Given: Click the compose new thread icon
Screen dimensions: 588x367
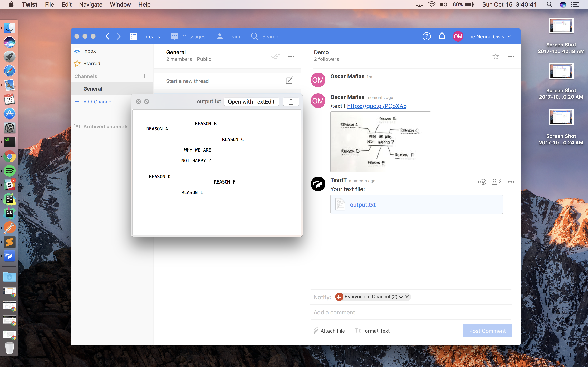Looking at the screenshot, I should 289,81.
